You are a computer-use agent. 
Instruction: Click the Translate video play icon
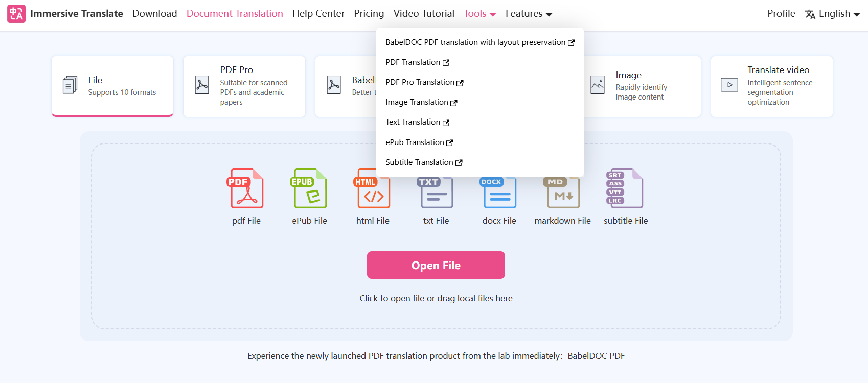[x=729, y=85]
